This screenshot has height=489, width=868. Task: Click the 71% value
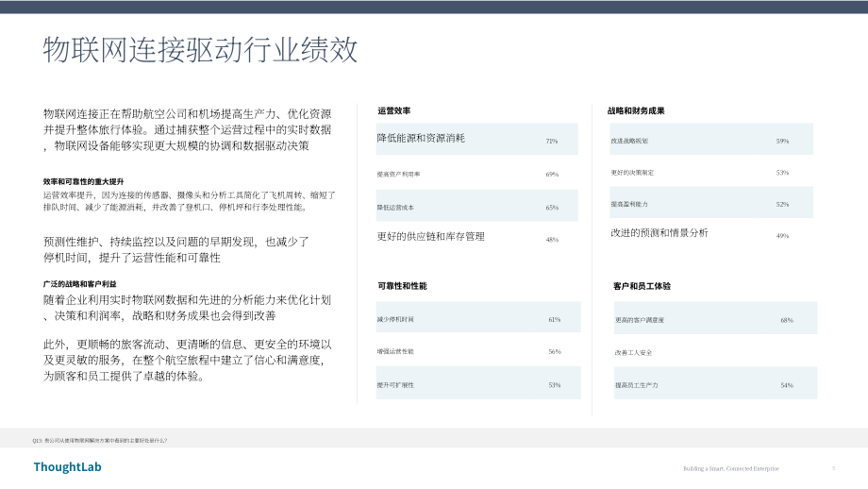tap(552, 142)
